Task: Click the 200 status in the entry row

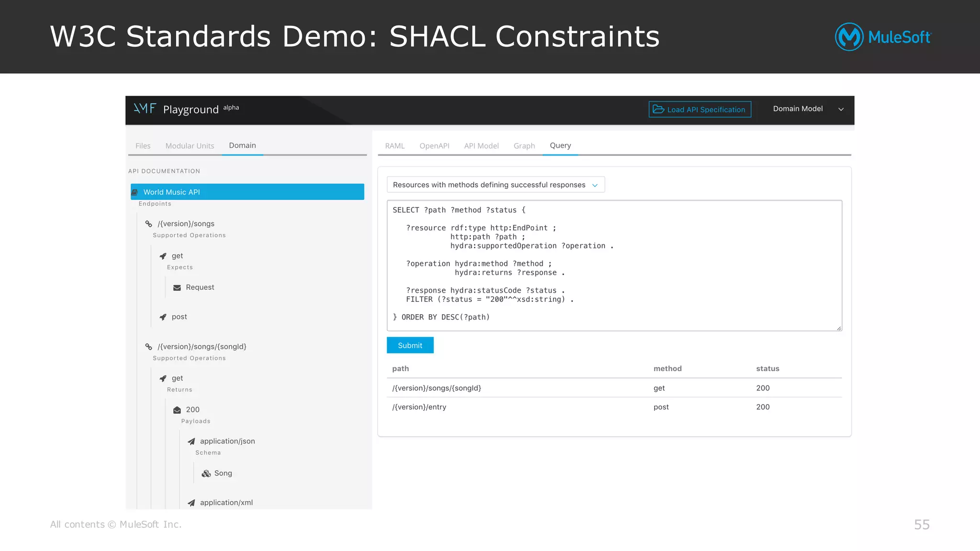Action: [763, 407]
